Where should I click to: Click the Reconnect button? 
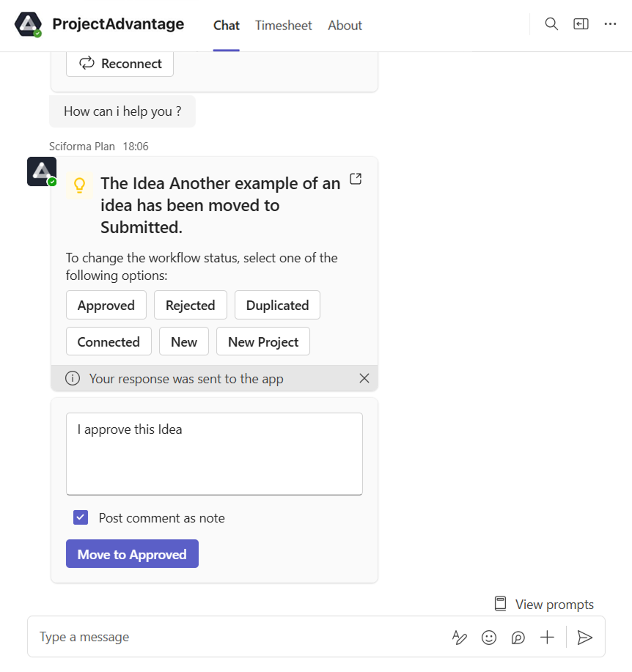pos(120,64)
